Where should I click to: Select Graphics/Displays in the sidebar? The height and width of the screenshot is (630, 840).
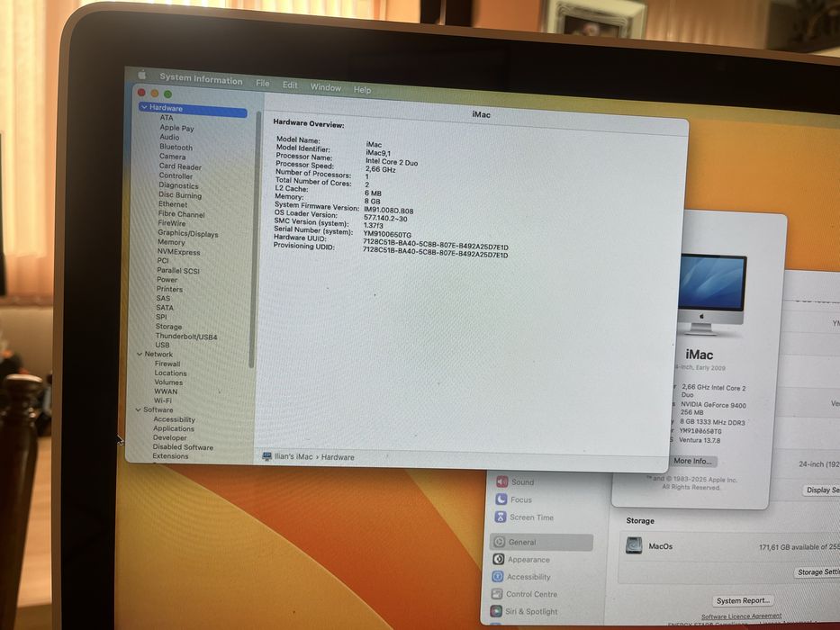[187, 233]
